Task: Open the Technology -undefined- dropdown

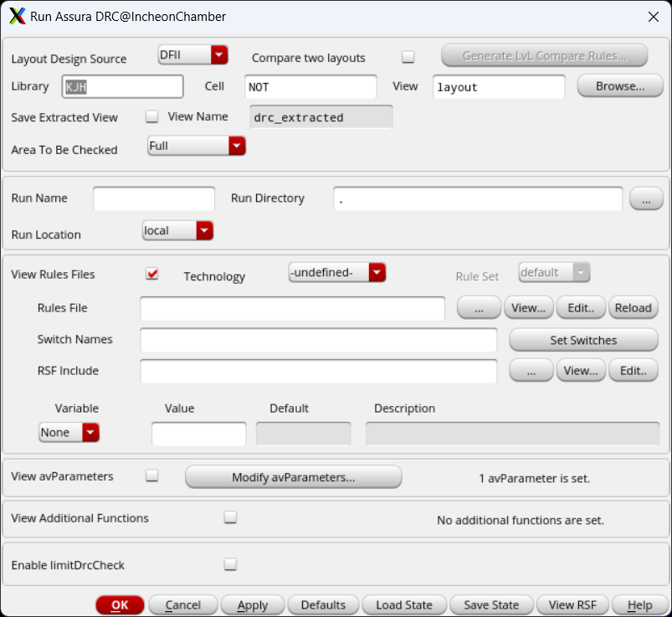Action: [337, 272]
